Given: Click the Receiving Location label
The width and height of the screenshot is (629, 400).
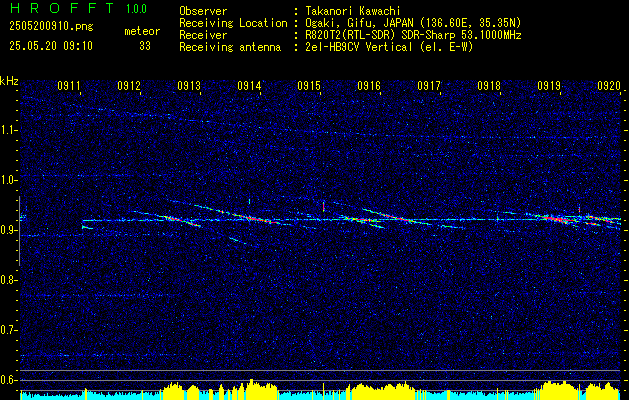Looking at the screenshot, I should click(x=233, y=23).
